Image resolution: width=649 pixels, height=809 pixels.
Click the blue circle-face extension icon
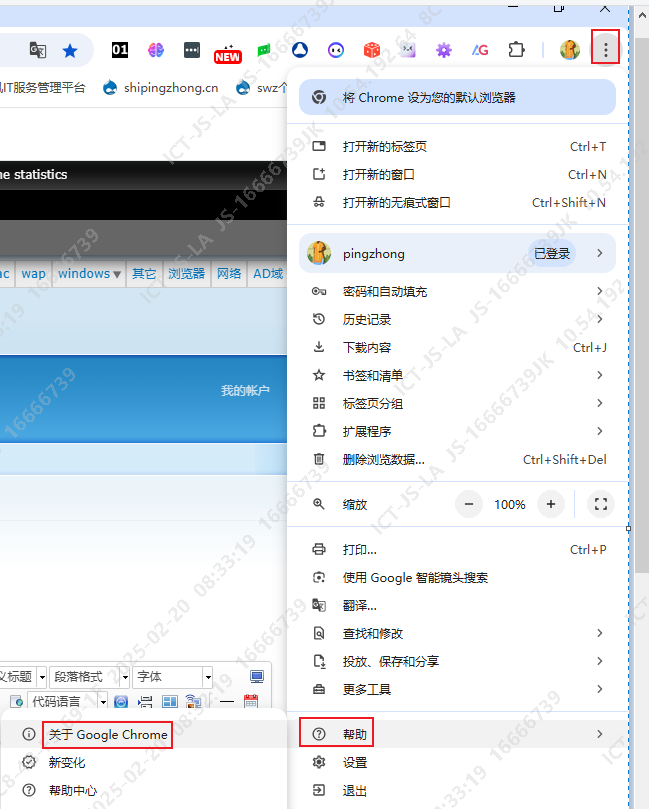click(336, 50)
